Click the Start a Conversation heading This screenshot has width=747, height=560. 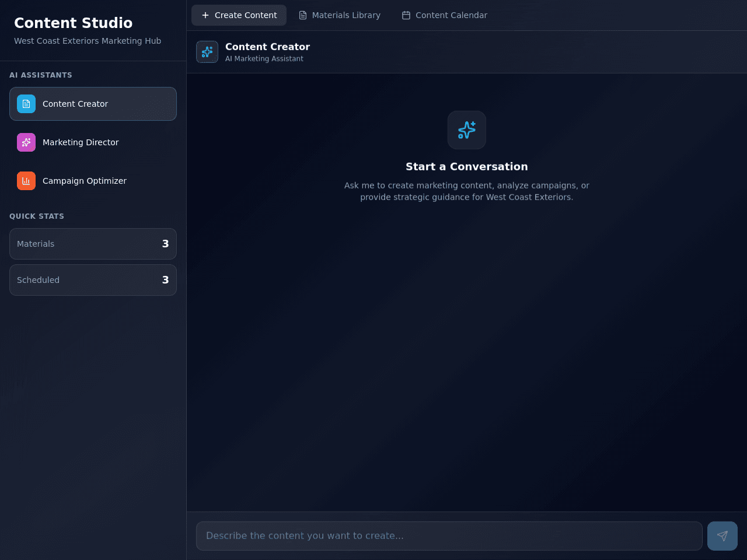pyautogui.click(x=467, y=167)
